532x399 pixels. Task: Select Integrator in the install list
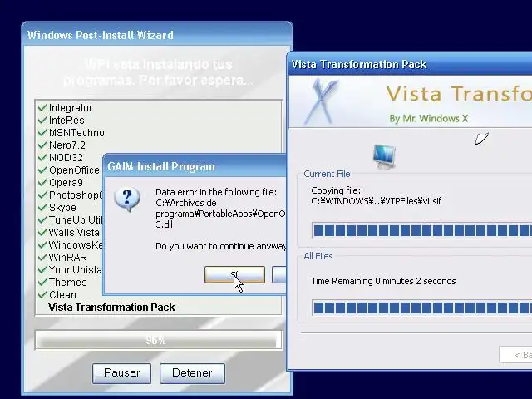click(71, 108)
